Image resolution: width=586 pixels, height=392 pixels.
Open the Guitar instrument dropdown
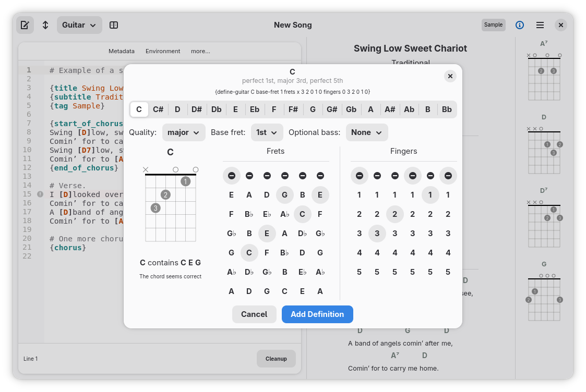pyautogui.click(x=79, y=25)
